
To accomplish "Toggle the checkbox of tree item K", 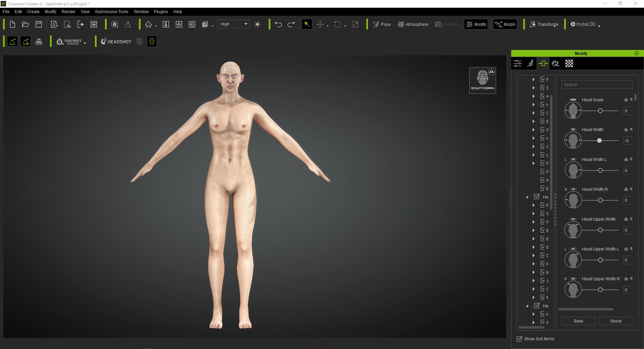I will (543, 180).
